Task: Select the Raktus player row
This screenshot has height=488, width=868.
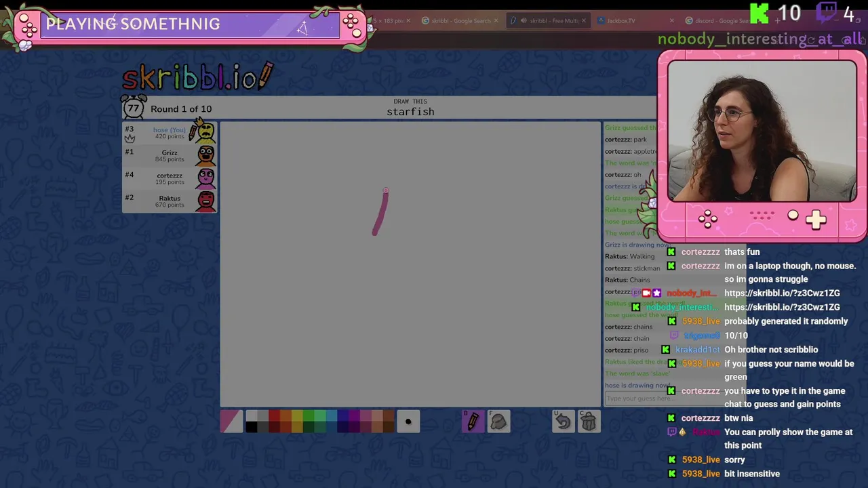Action: click(x=170, y=201)
